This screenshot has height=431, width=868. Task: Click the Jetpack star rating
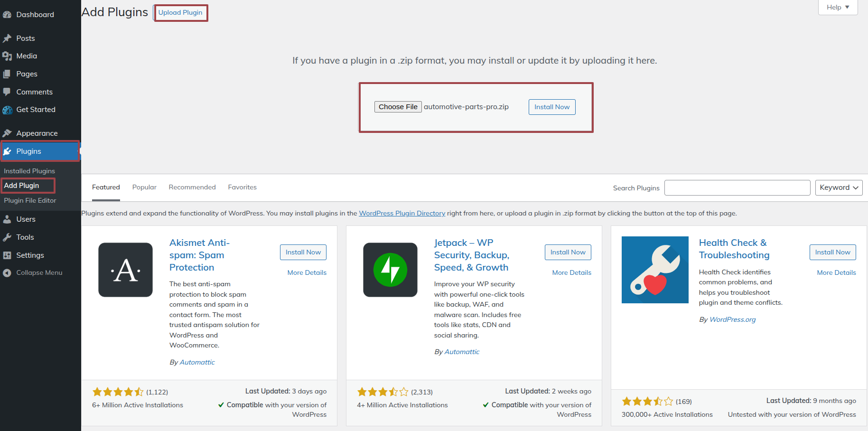click(383, 392)
